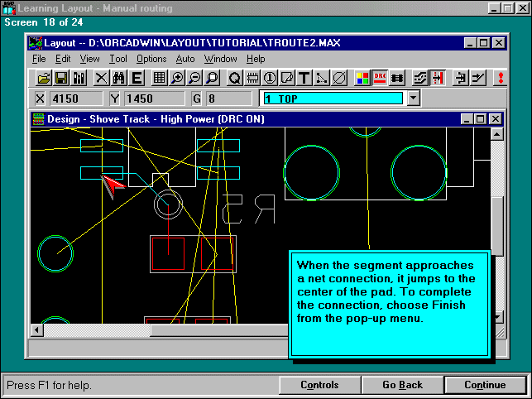This screenshot has height=399, width=532.
Task: Click the Zoom In magnifier icon
Action: coord(177,78)
